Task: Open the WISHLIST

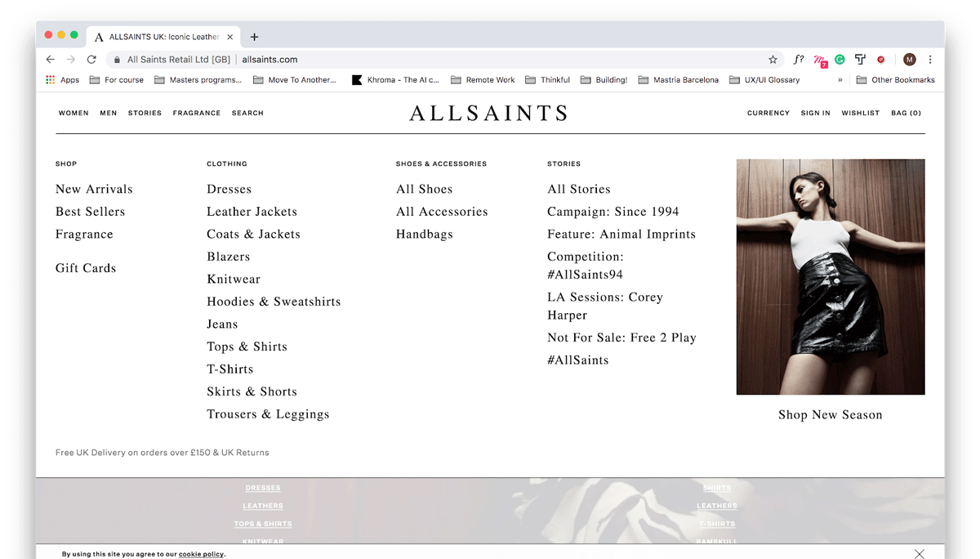Action: [x=861, y=113]
